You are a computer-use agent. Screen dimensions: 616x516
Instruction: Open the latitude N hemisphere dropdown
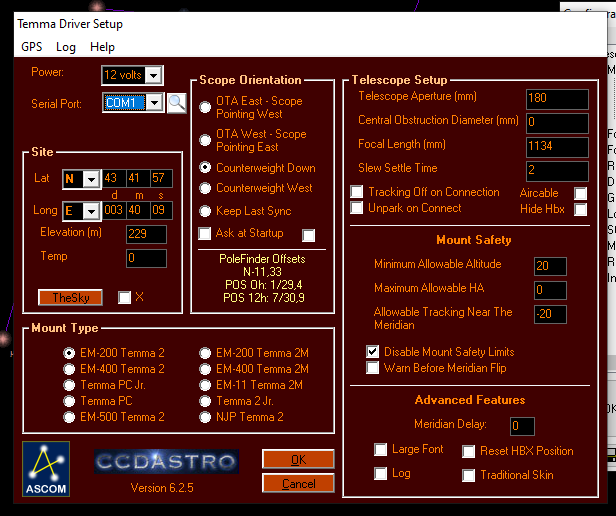pyautogui.click(x=91, y=179)
